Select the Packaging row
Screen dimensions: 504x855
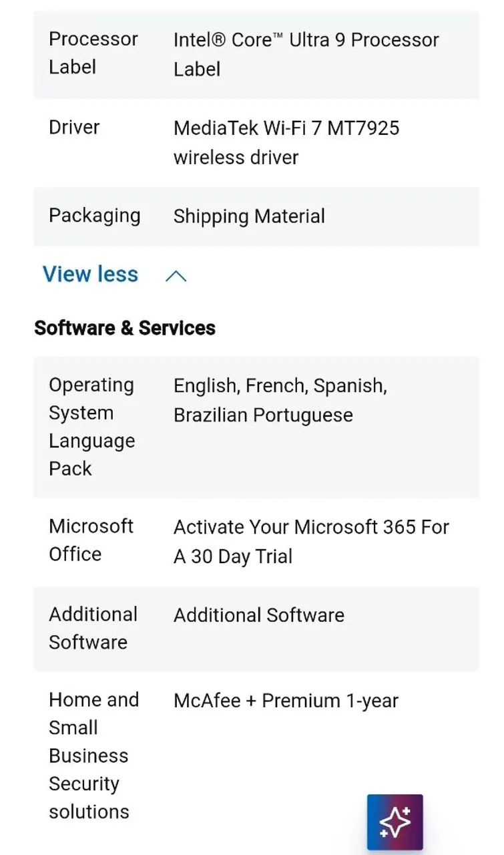click(x=94, y=216)
